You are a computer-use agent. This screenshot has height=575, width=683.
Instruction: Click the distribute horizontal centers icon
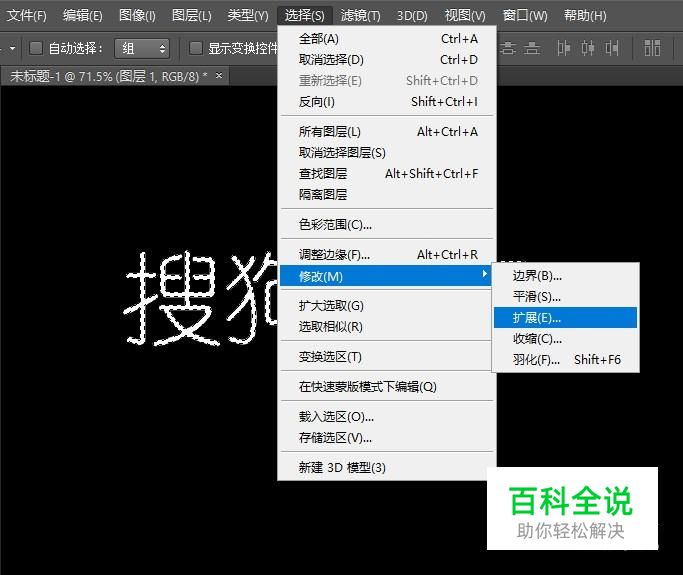[588, 48]
